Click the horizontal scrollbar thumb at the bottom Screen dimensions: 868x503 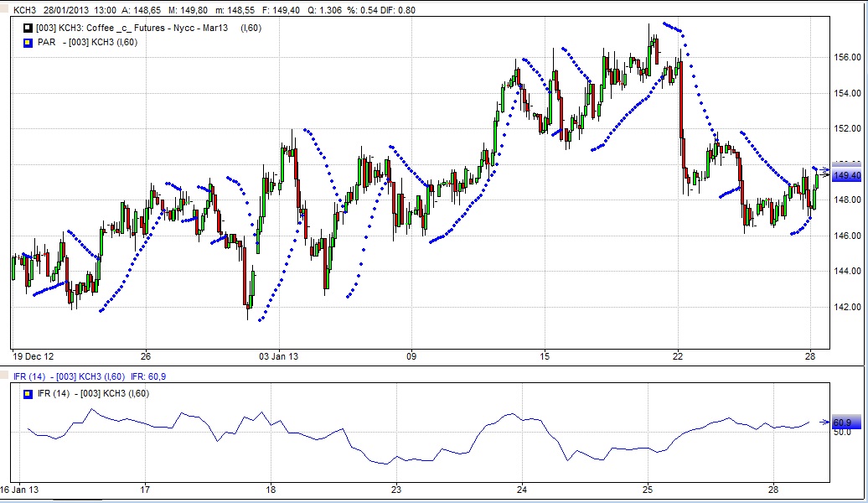77,500
